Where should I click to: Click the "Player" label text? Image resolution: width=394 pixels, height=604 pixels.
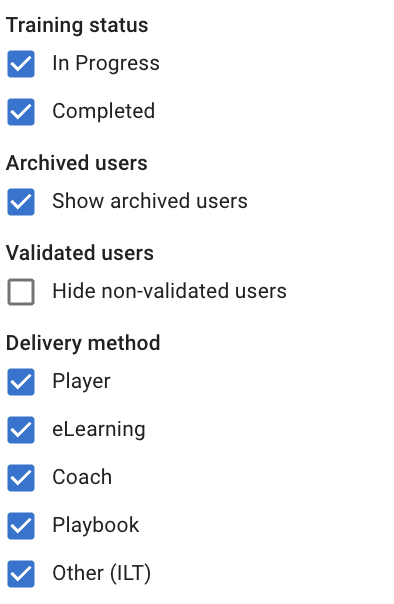click(81, 382)
